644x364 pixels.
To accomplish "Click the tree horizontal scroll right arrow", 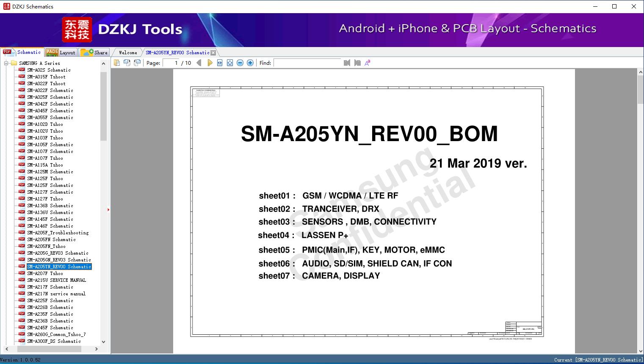I will tap(97, 349).
